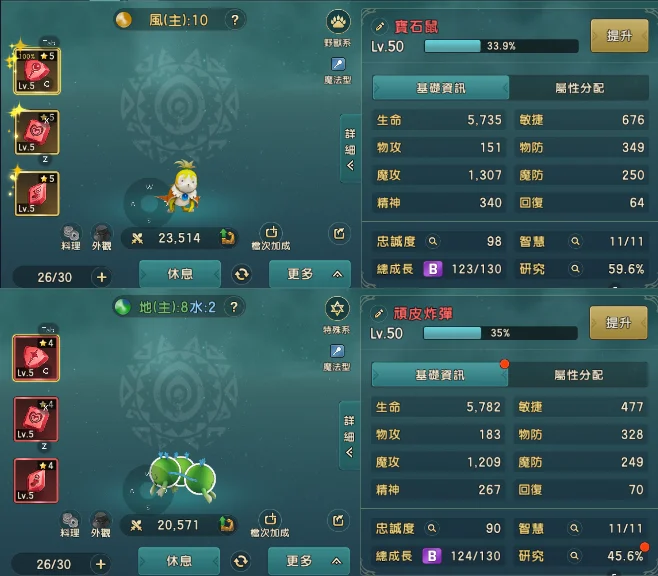The image size is (658, 576).
Task: Click the 提升 button for 寶石鼠
Action: point(619,36)
